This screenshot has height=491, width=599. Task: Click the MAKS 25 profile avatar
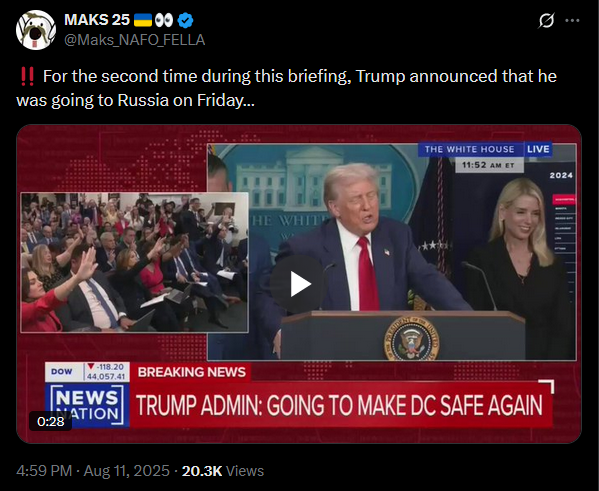tap(36, 30)
